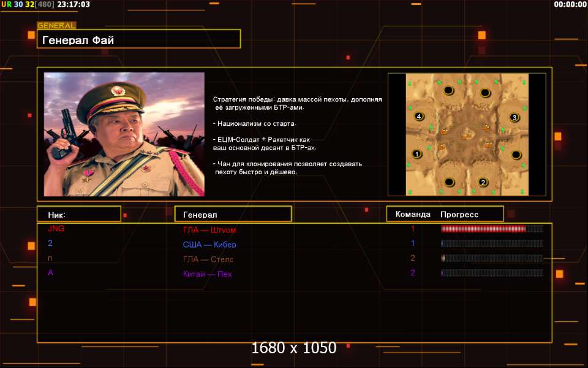The image size is (588, 368).
Task: Click JNG's red loading progress bar
Action: [x=492, y=229]
